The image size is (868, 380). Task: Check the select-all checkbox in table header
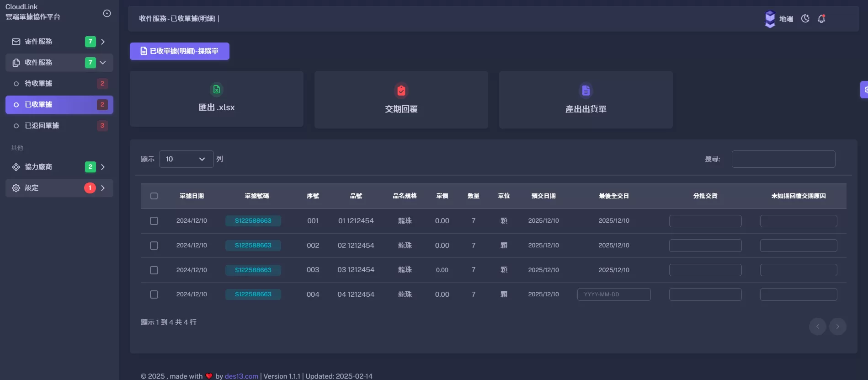click(x=154, y=196)
